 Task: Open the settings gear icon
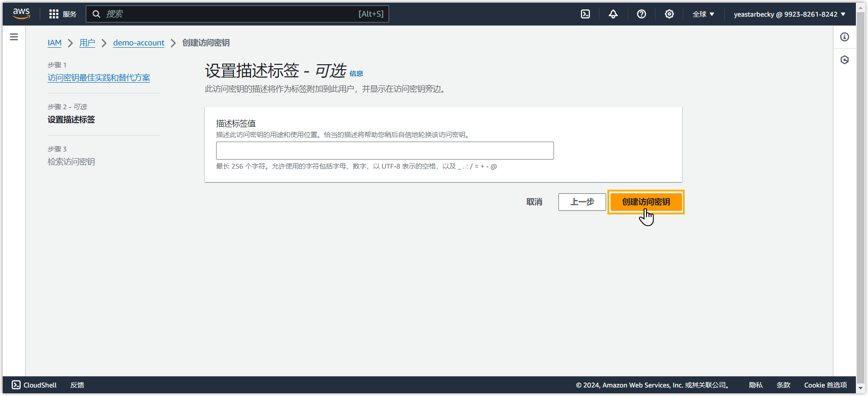[x=669, y=14]
